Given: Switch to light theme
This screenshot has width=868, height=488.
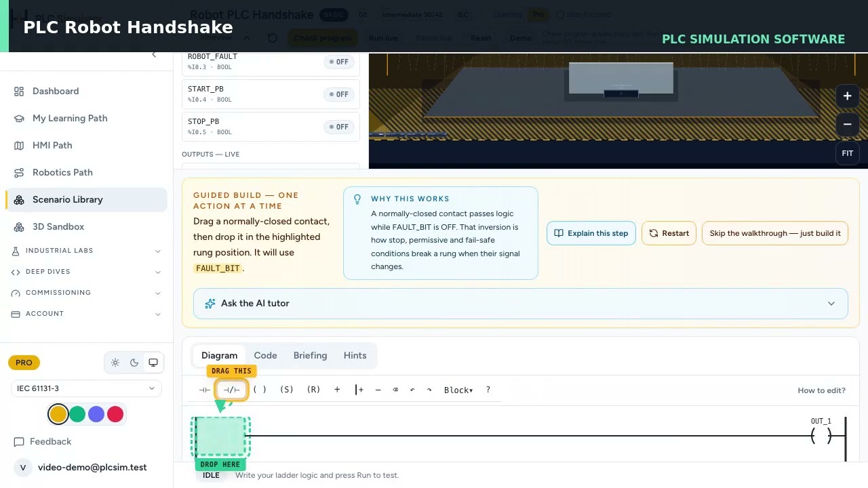Looking at the screenshot, I should point(115,363).
